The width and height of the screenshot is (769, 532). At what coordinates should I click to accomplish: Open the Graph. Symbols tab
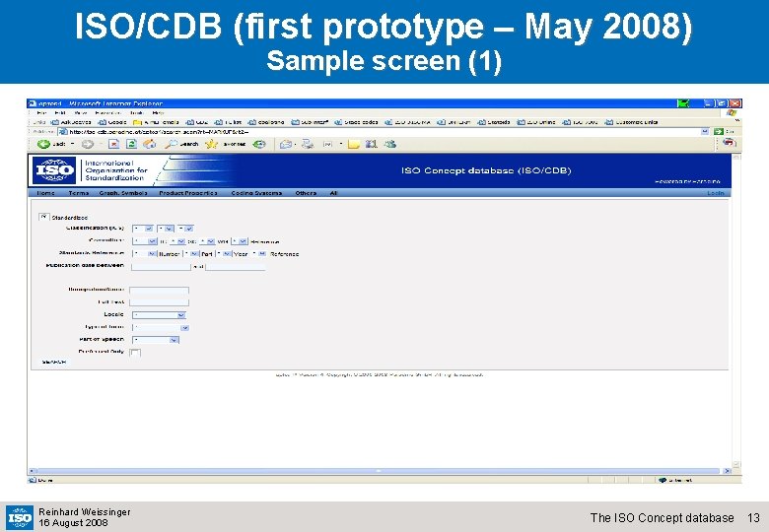point(123,193)
